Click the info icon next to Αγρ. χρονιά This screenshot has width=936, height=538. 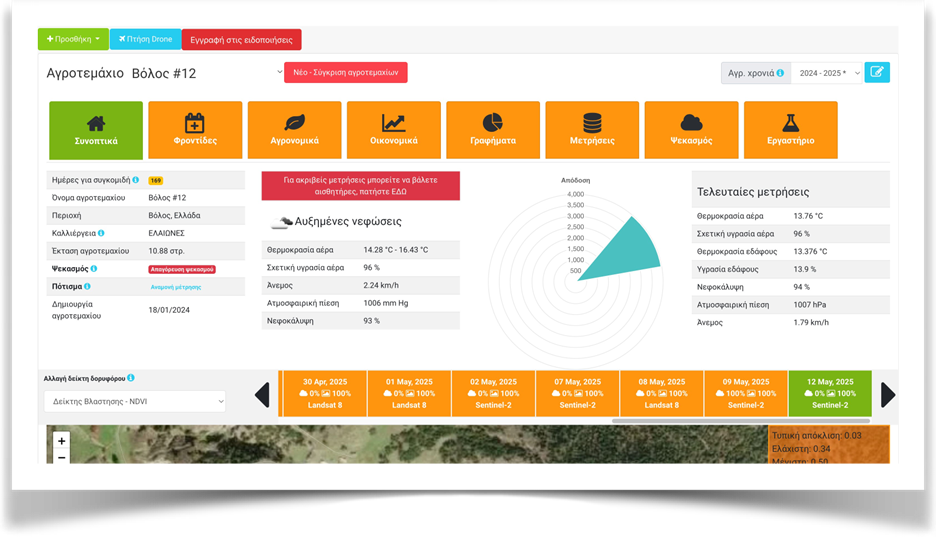(779, 73)
